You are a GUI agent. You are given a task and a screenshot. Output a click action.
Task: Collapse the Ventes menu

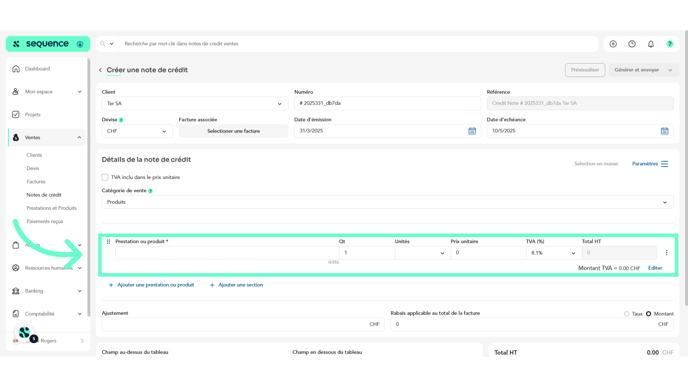tap(79, 137)
